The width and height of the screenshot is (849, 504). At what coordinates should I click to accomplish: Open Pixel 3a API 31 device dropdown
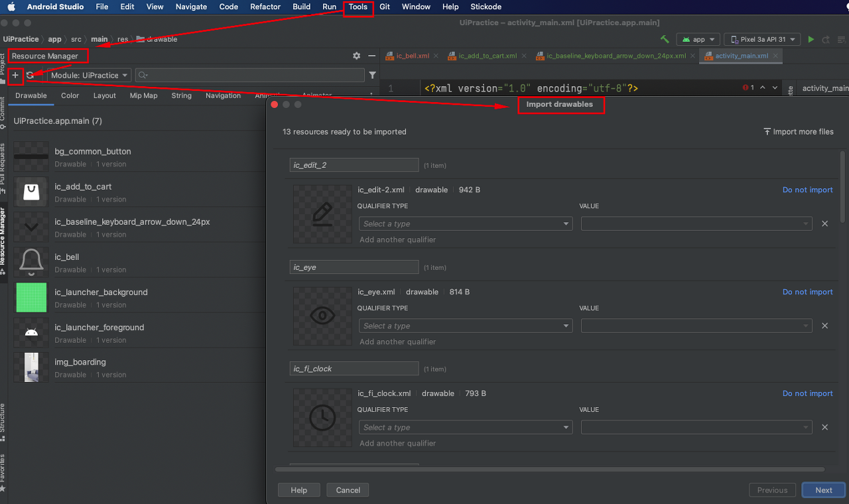[x=762, y=39]
